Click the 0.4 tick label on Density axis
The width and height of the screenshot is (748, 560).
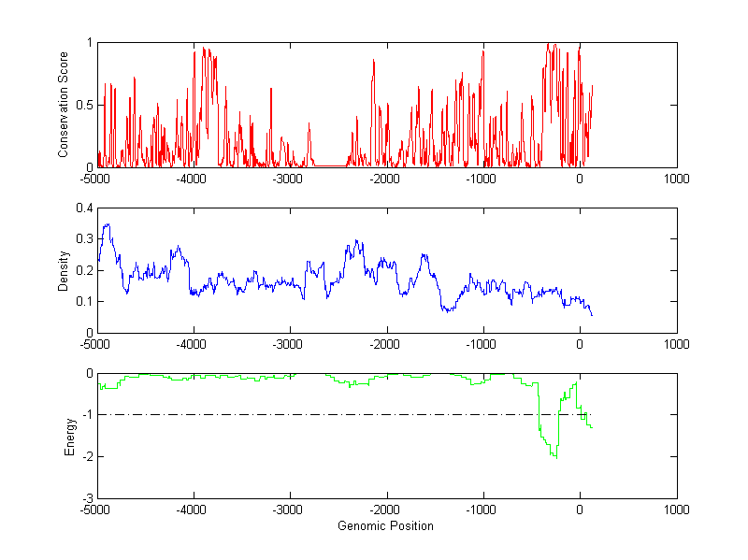[x=82, y=208]
